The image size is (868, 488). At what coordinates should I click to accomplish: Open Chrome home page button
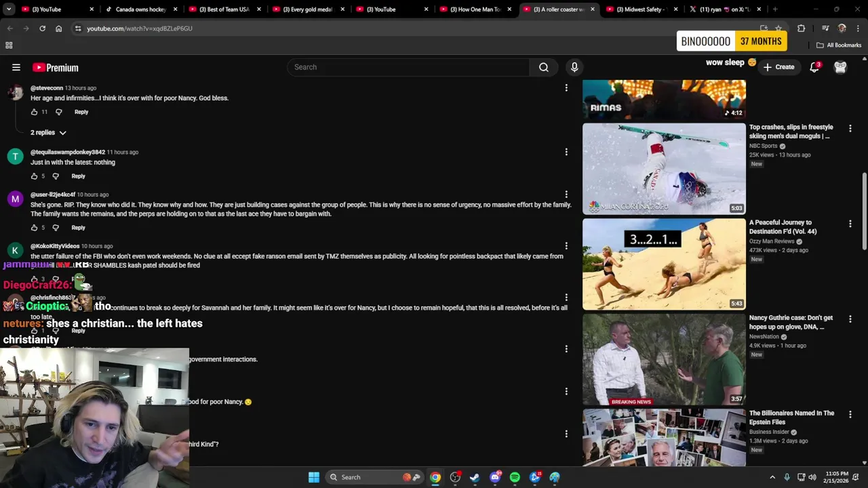(x=58, y=28)
